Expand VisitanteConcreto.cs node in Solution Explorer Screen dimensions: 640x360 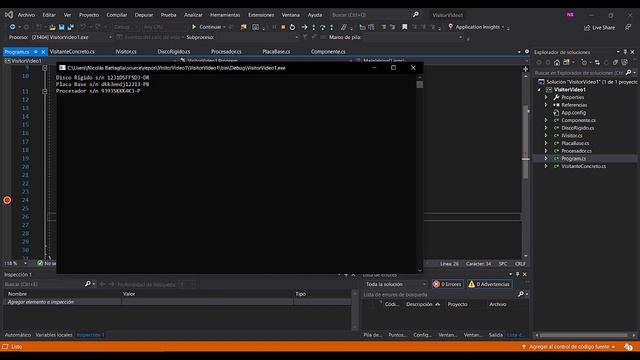click(x=546, y=167)
